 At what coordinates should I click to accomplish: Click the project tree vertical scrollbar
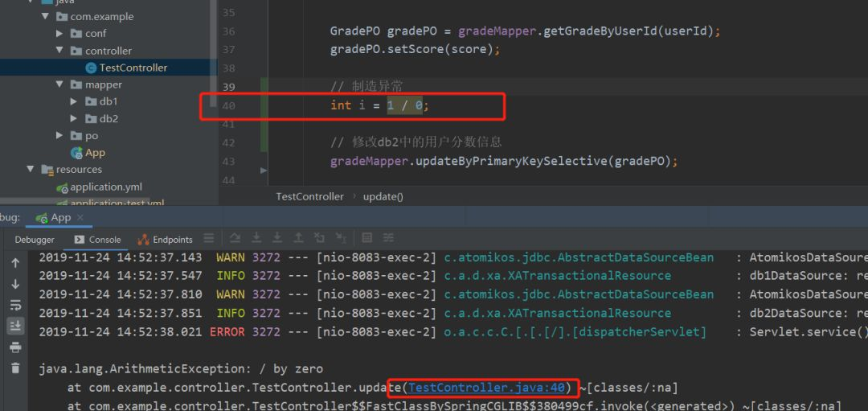coord(214,52)
